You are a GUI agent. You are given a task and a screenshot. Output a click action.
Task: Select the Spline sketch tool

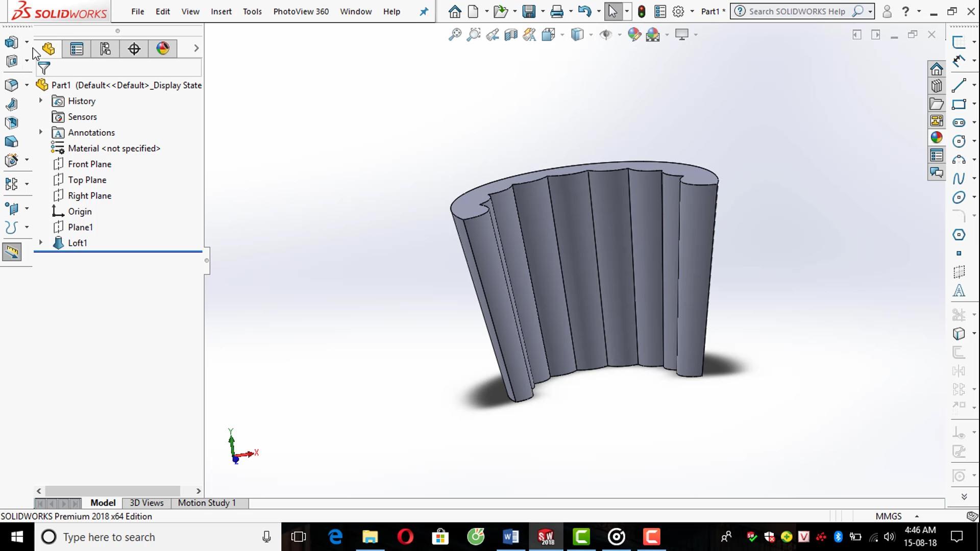click(x=958, y=179)
